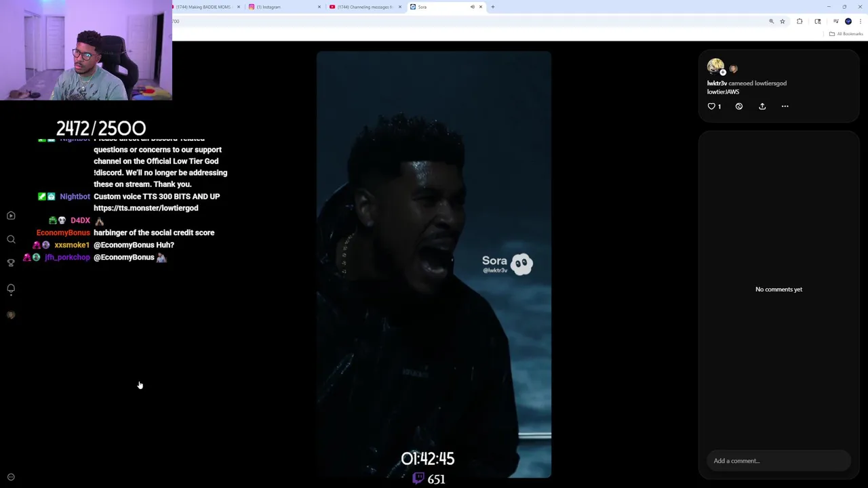Click the xxsmoke1 chat username
This screenshot has height=488, width=868.
pos(72,245)
